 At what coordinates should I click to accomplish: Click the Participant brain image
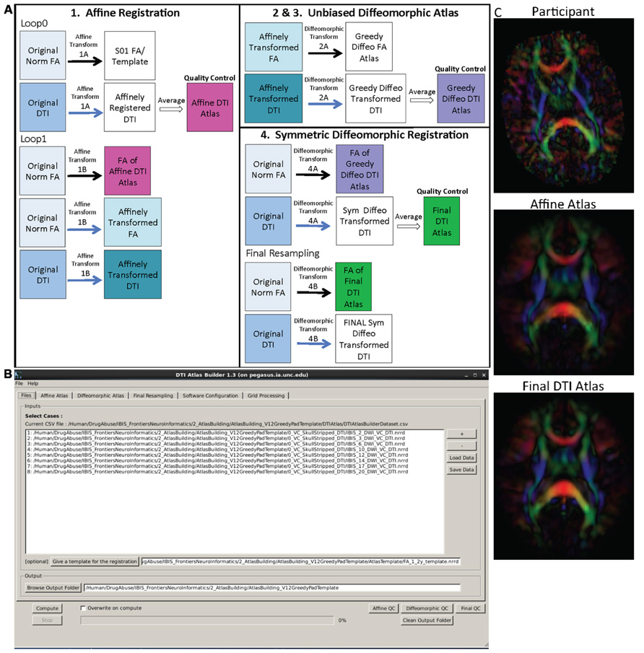(x=564, y=105)
